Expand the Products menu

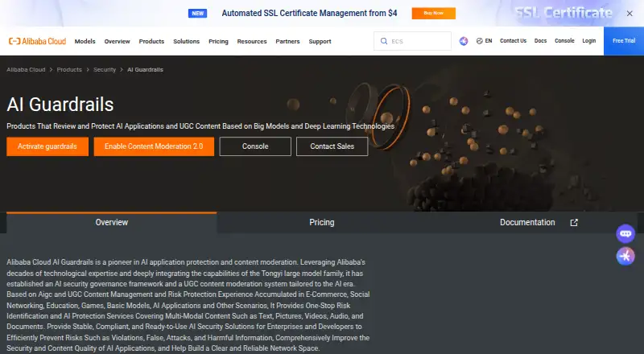151,42
